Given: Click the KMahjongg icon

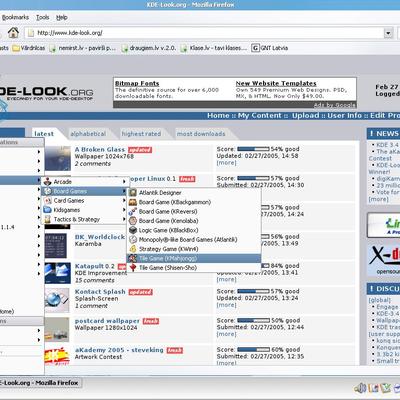Looking at the screenshot, I should [133, 258].
